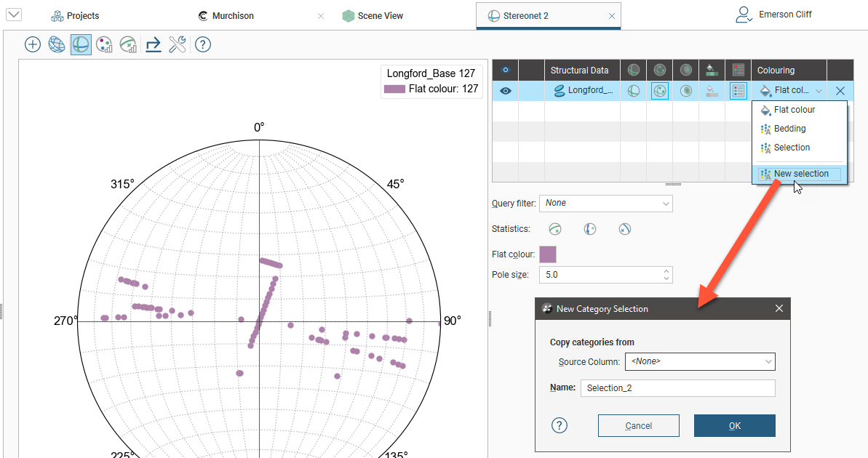Close the Stereonet 2 tab
The height and width of the screenshot is (458, 868).
click(612, 16)
